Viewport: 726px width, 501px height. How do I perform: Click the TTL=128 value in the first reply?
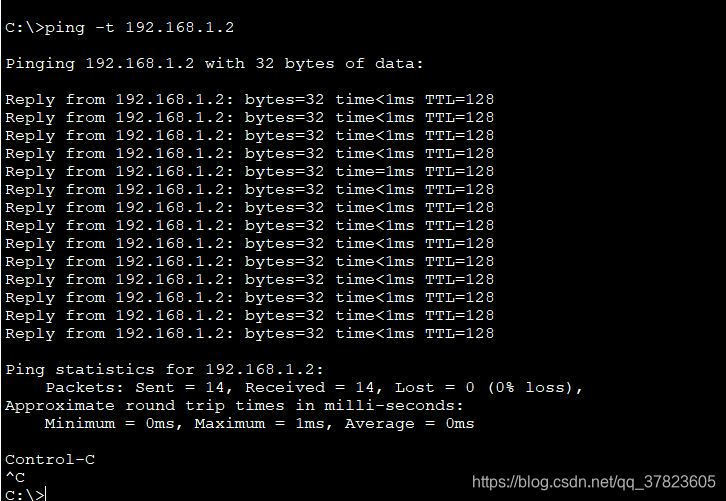coord(459,100)
